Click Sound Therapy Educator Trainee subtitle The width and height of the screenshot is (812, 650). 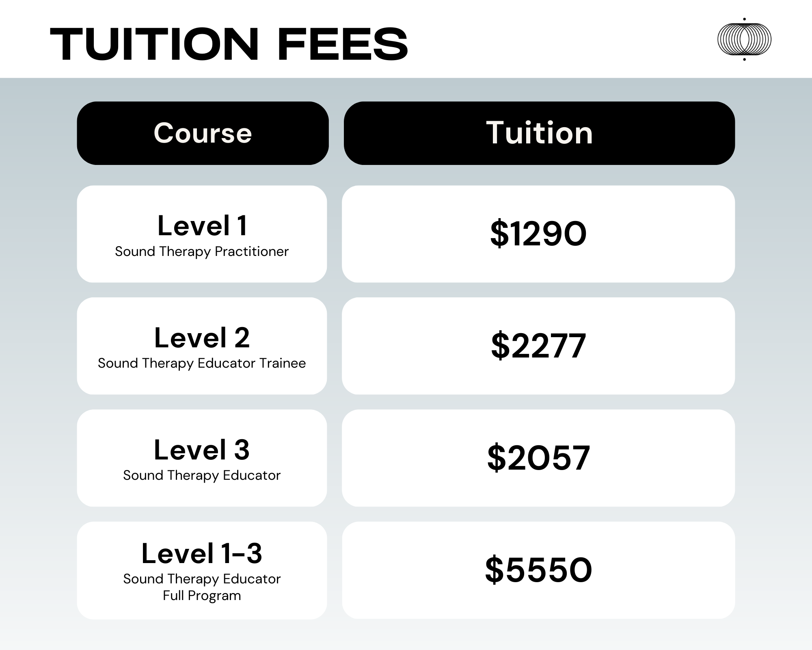pos(202,363)
